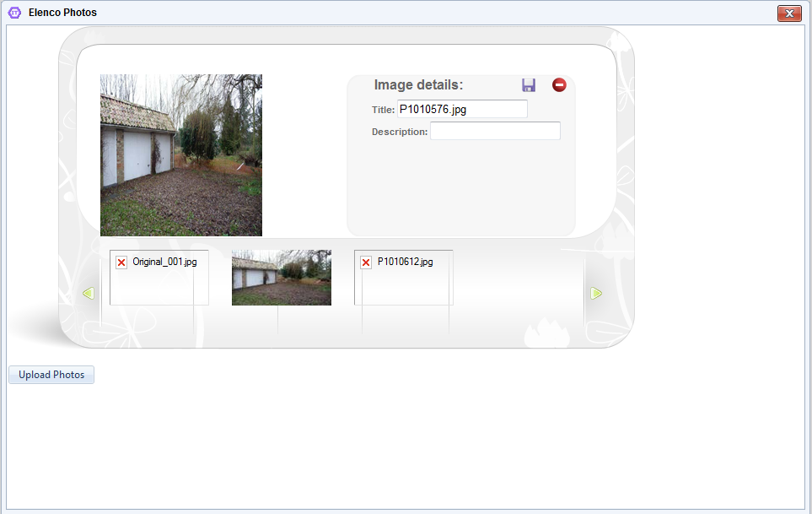
Task: Click the broken image icon beside P1010612.jpg
Action: click(366, 262)
